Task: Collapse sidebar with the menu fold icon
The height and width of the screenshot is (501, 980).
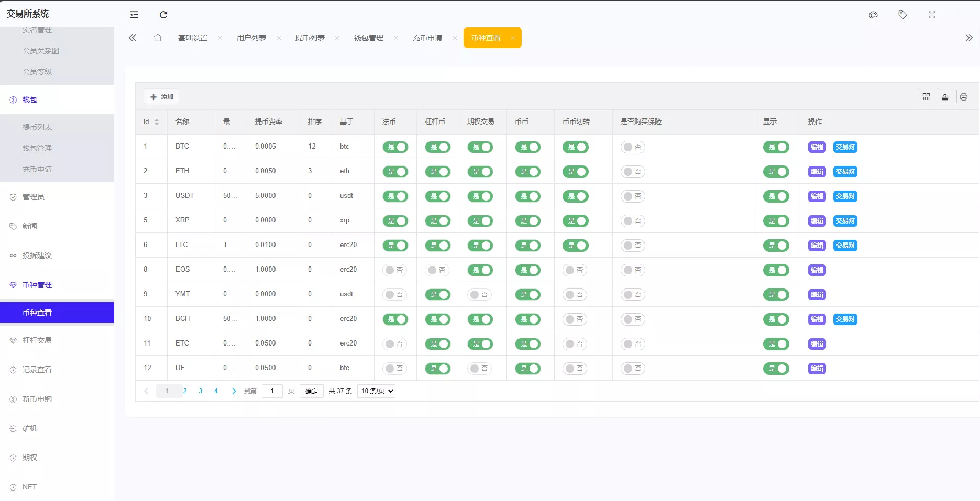Action: tap(134, 15)
